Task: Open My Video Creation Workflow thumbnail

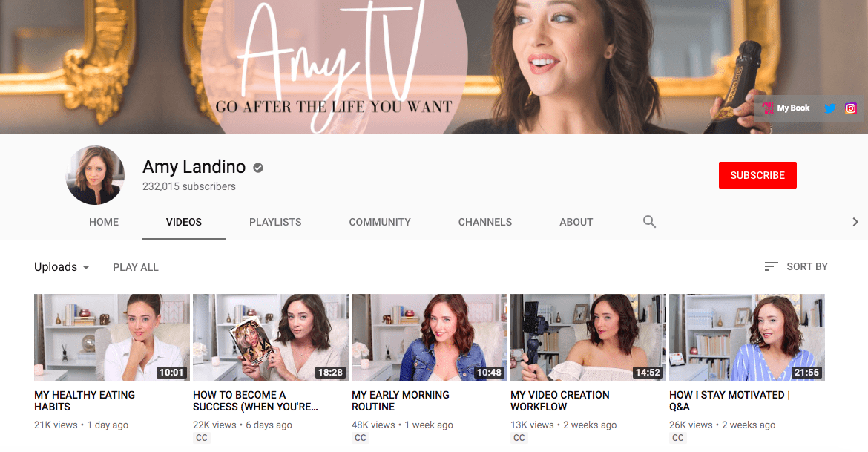Action: pyautogui.click(x=588, y=338)
